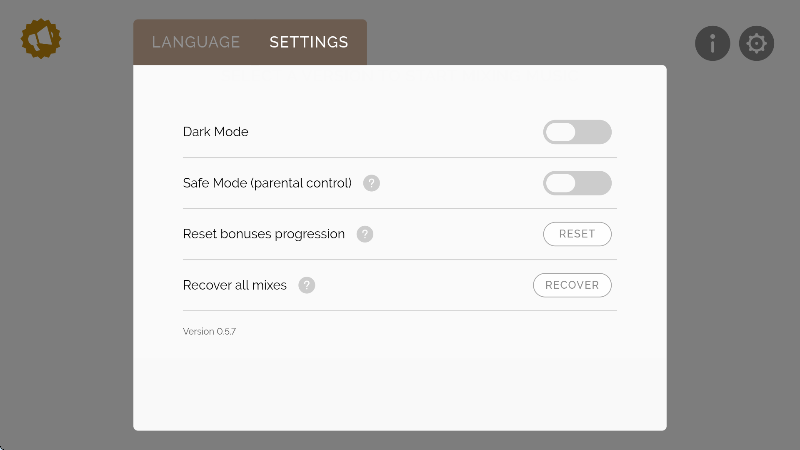The width and height of the screenshot is (800, 450).
Task: Open the info icon in the header
Action: coord(712,43)
